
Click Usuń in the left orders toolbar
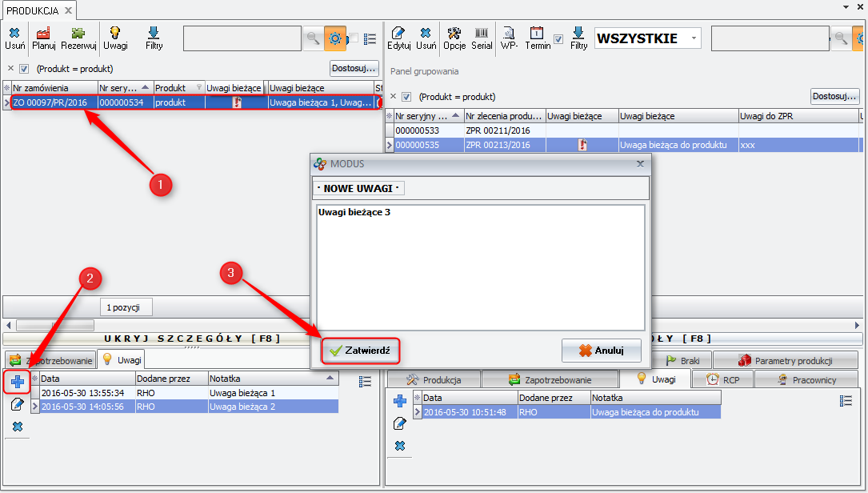click(x=15, y=38)
